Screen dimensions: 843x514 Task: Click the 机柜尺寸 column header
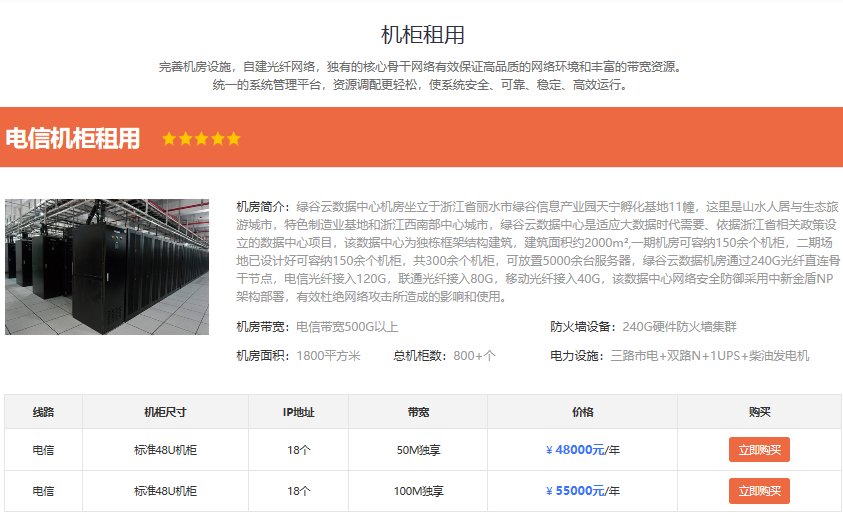pyautogui.click(x=165, y=412)
